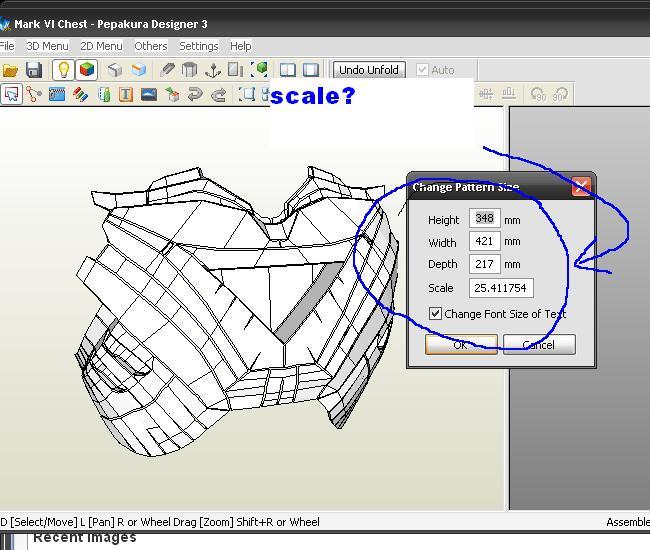Click the colored pencils edge color icon
This screenshot has width=650, height=550.
[x=80, y=95]
